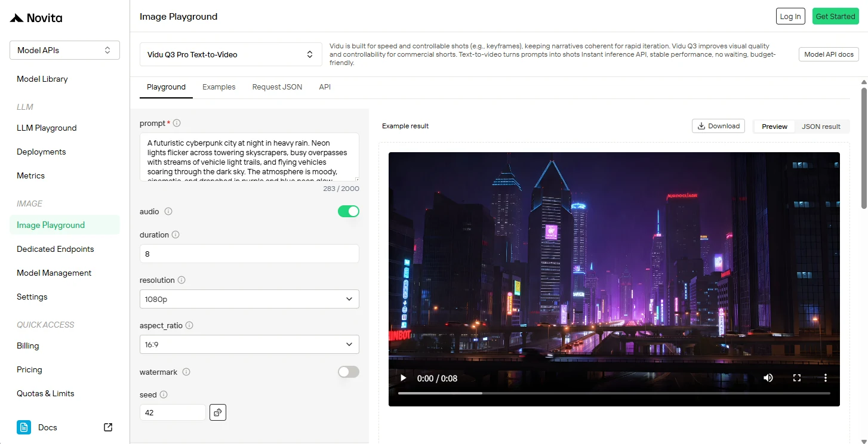Click the audio info icon

(x=168, y=211)
